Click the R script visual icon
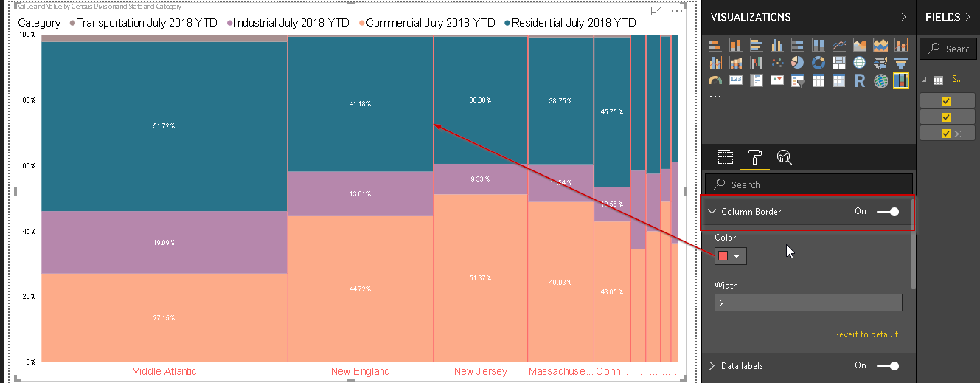Image resolution: width=980 pixels, height=383 pixels. (859, 80)
